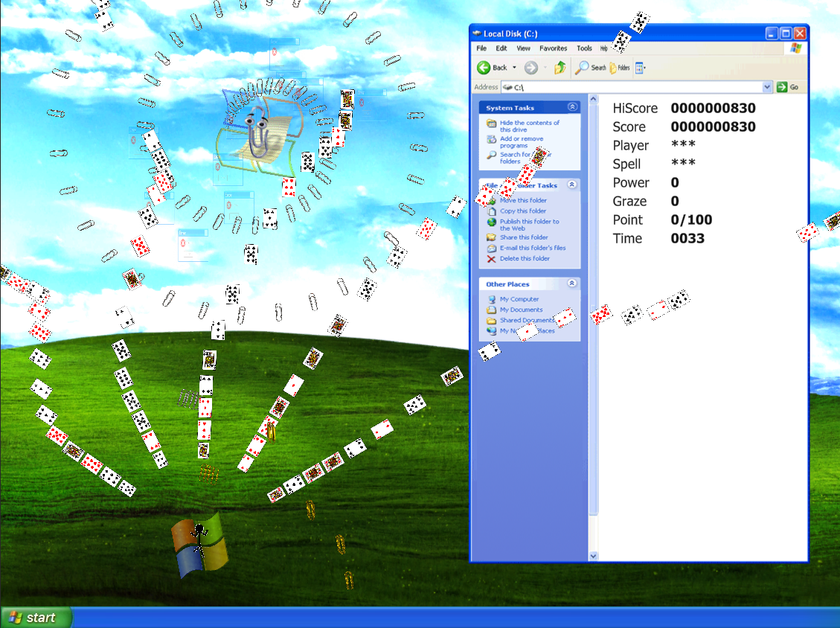
Task: Click the Clippy paperclip character
Action: 257,132
